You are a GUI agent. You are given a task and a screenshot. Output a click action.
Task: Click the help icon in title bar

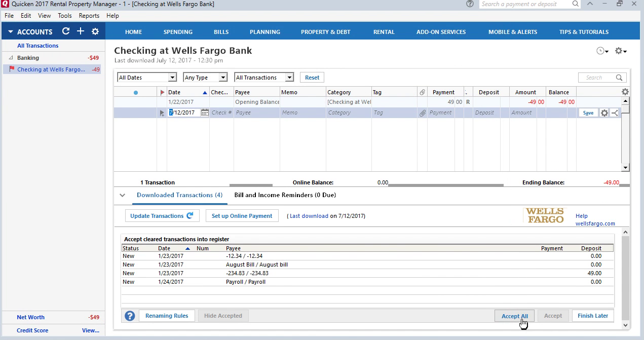coord(470,4)
